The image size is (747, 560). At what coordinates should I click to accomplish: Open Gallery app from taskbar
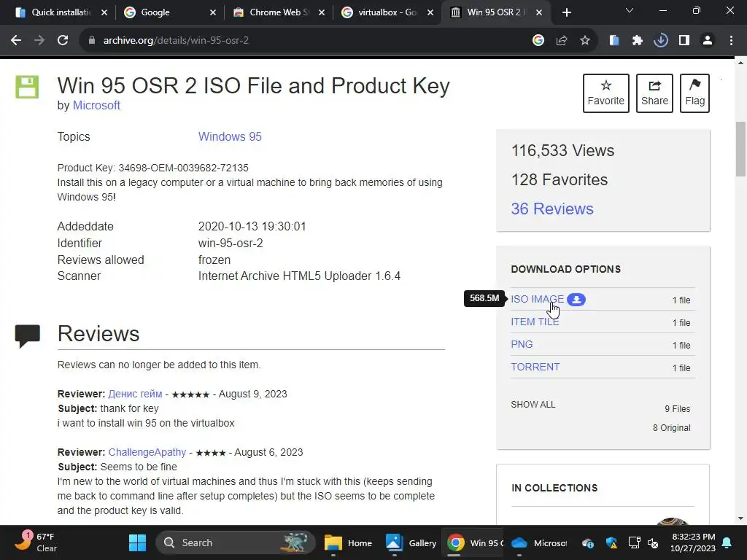click(411, 542)
